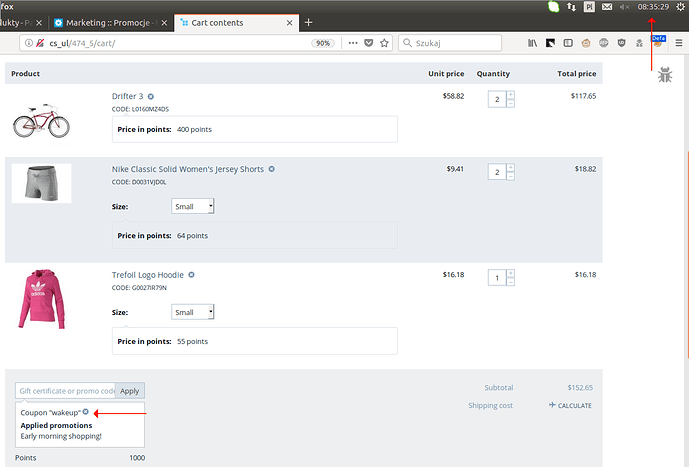Viewport: 689px width, 467px height.
Task: Increase Drifter 3 quantity
Action: click(x=511, y=95)
